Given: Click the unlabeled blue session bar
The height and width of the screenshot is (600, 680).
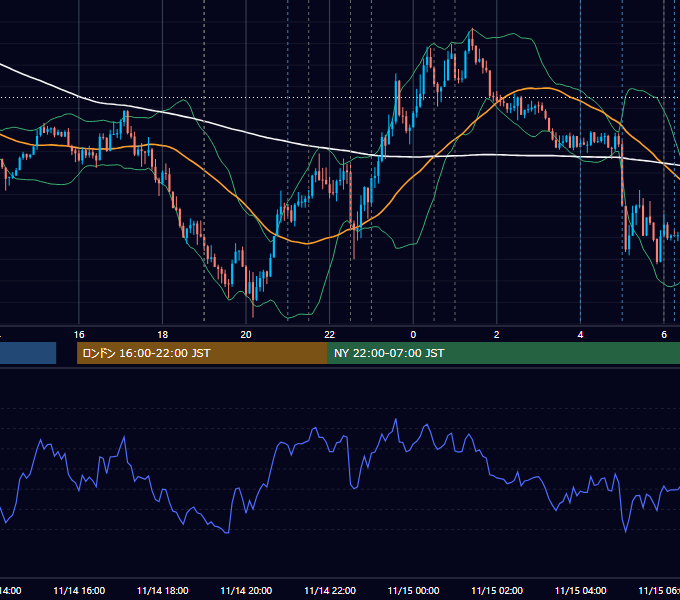Looking at the screenshot, I should pyautogui.click(x=28, y=353).
